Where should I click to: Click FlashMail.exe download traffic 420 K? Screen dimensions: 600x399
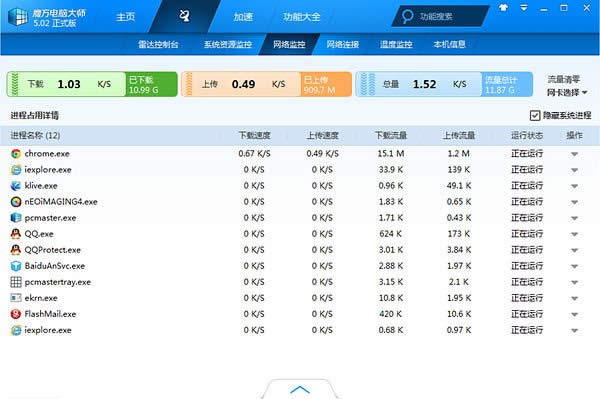click(x=391, y=314)
